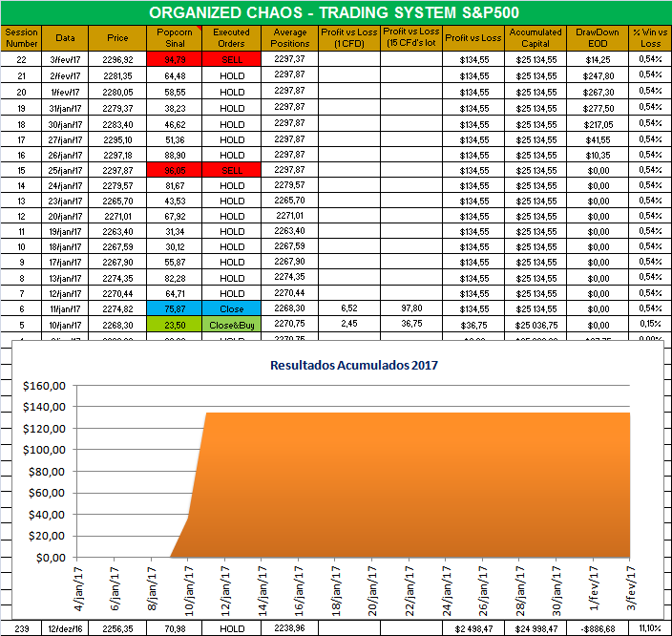Select the -$886,68 drawdown cell
672x636 pixels.
pyautogui.click(x=598, y=628)
